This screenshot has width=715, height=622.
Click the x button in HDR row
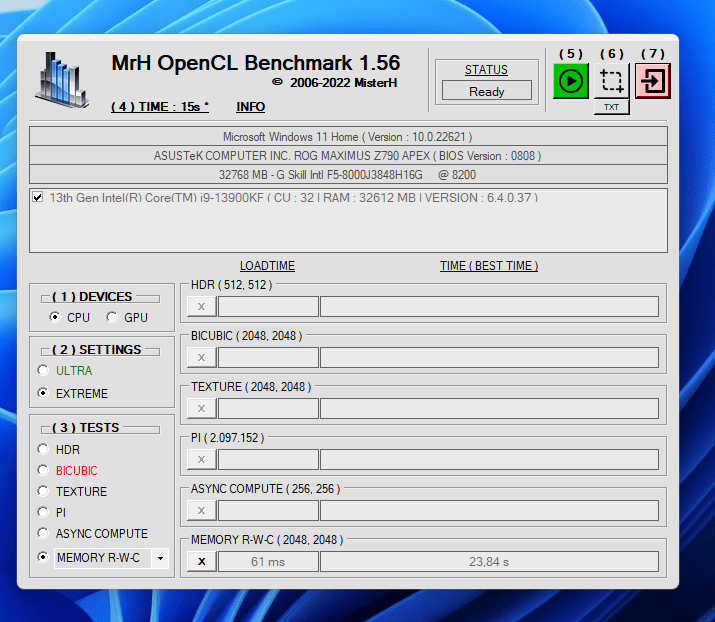[202, 306]
